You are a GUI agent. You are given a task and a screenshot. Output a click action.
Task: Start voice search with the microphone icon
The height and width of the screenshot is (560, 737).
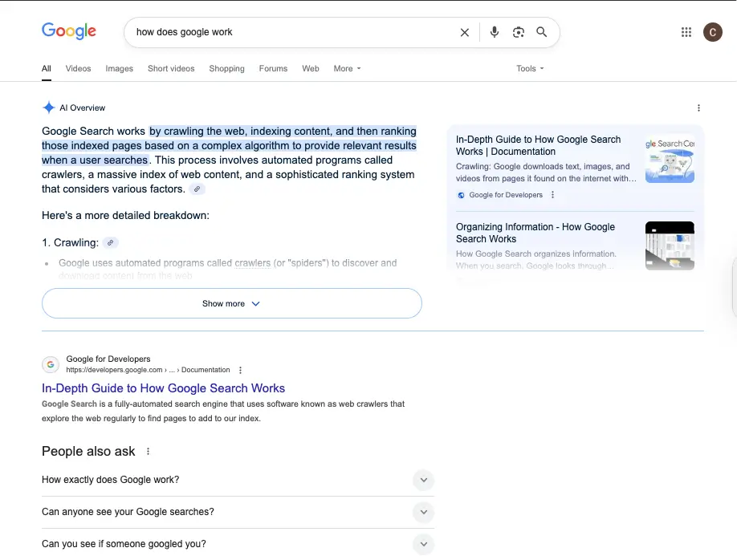494,32
